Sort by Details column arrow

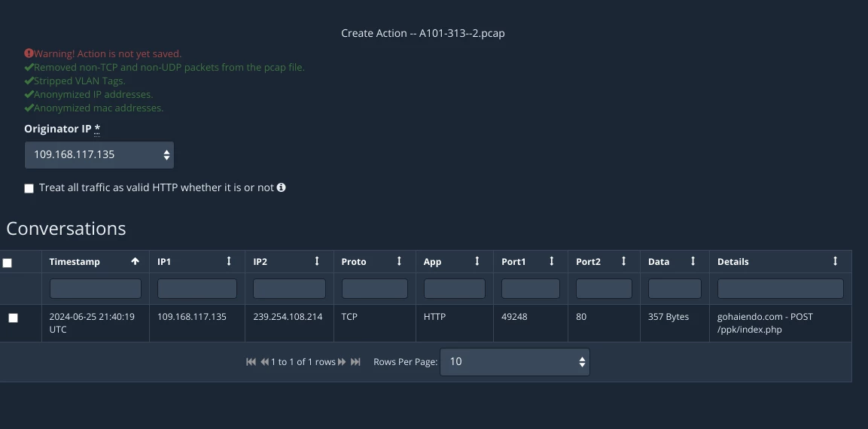tap(836, 261)
